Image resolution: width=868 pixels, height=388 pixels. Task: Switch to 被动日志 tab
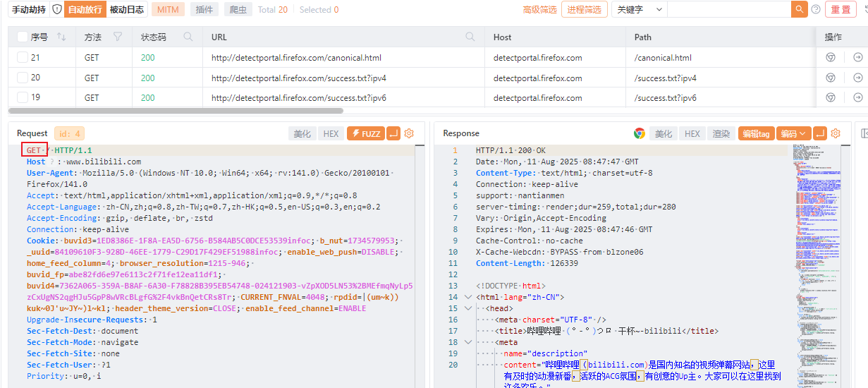click(127, 10)
